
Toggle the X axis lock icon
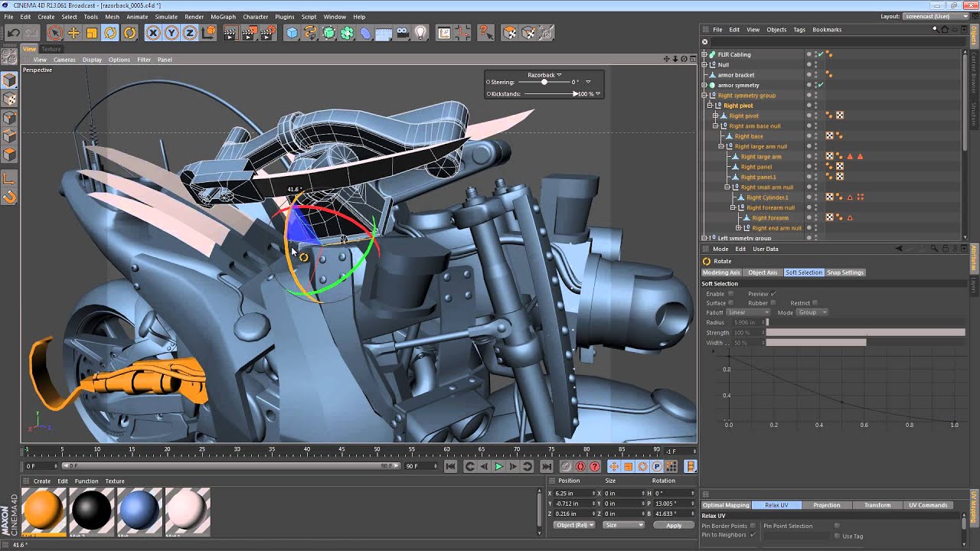[153, 33]
